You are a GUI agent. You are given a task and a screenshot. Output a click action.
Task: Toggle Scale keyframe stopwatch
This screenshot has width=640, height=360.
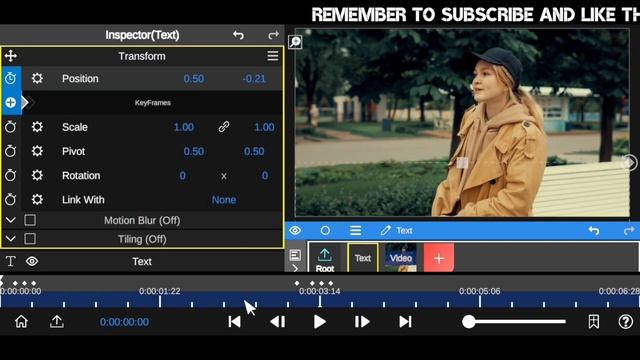11,127
